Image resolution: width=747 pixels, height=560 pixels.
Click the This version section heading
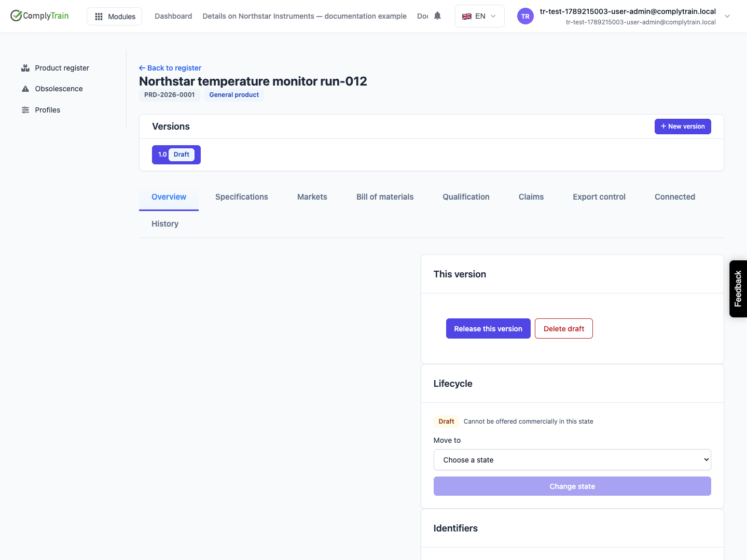tap(460, 274)
